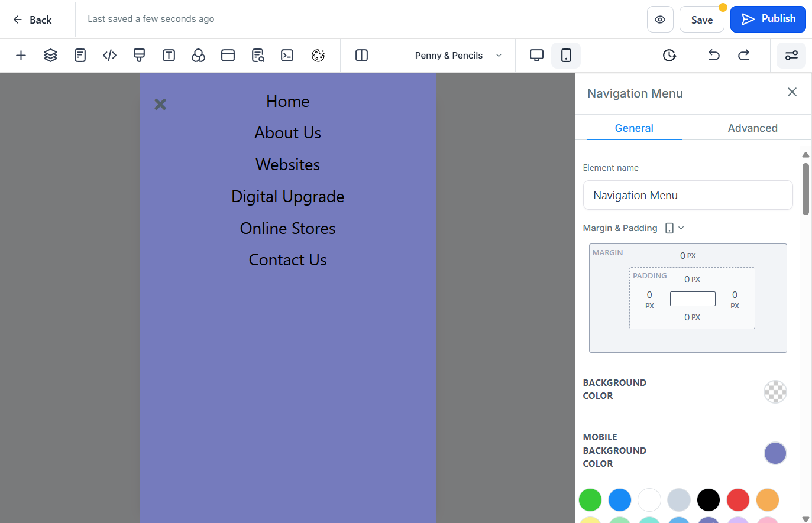Open the cookie consent icon
This screenshot has height=523, width=812.
(318, 56)
